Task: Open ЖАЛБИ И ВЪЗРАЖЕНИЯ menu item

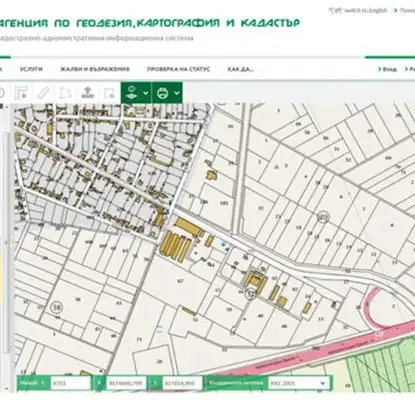Action: [x=95, y=69]
